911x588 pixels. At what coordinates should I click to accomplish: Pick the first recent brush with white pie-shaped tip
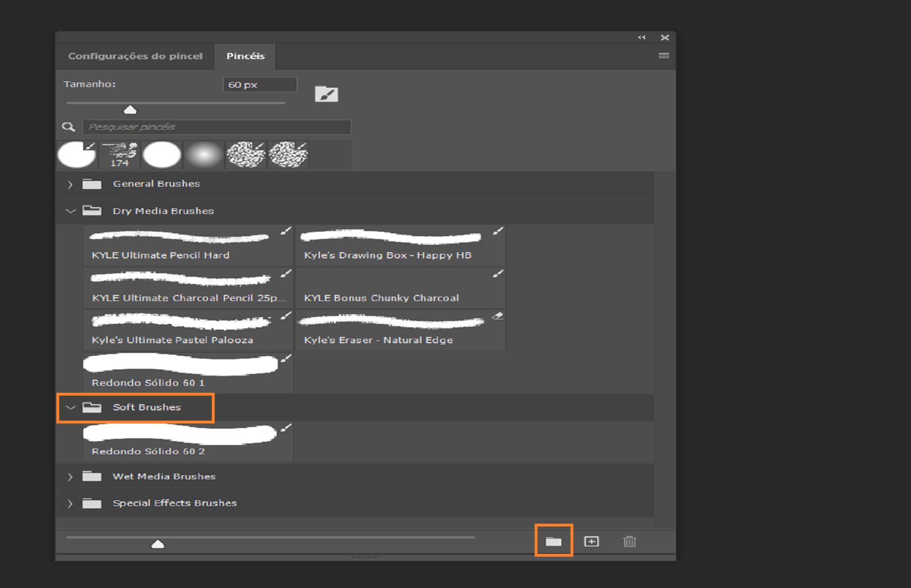[77, 155]
